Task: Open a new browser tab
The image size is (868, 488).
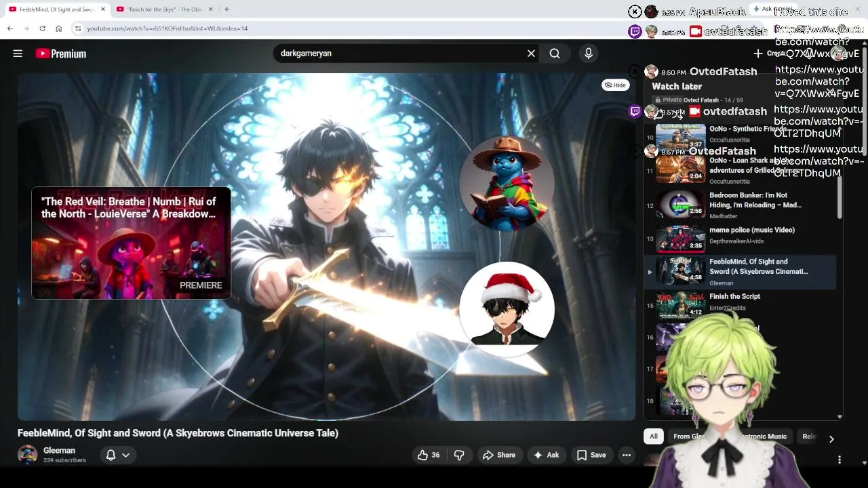Action: [226, 9]
